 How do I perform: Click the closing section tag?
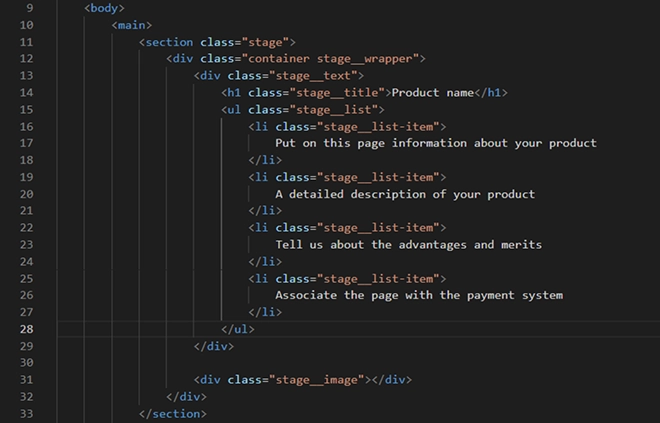pos(173,414)
